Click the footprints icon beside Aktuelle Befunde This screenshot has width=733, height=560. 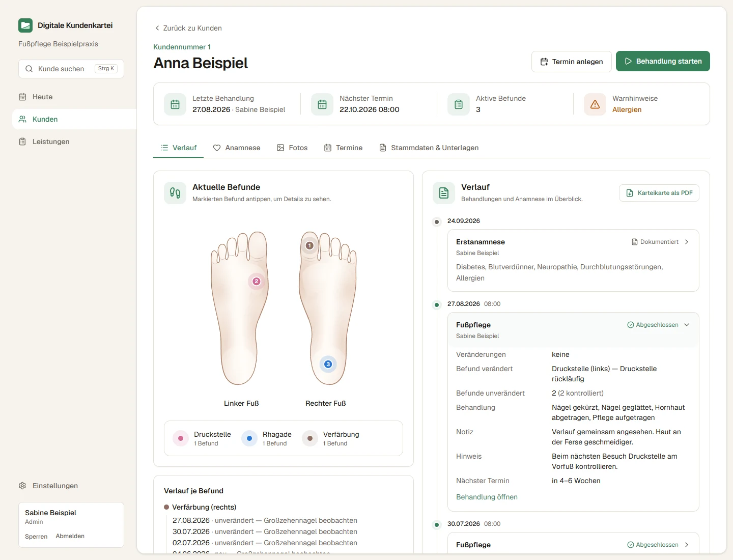pos(175,193)
